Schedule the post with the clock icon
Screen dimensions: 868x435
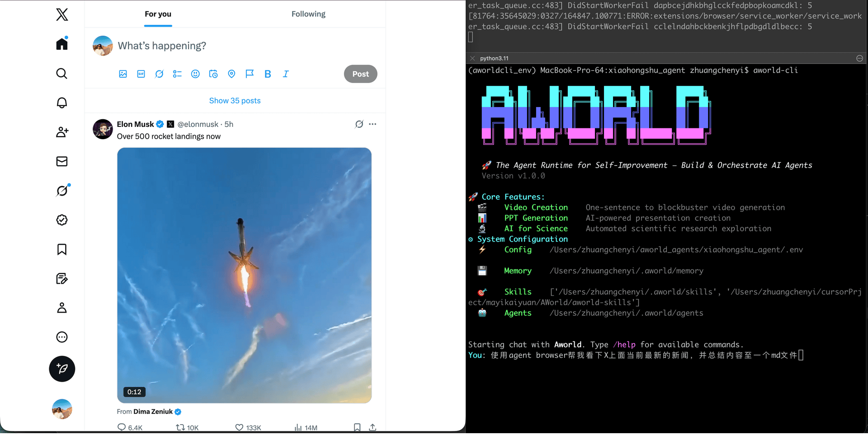[x=213, y=74]
